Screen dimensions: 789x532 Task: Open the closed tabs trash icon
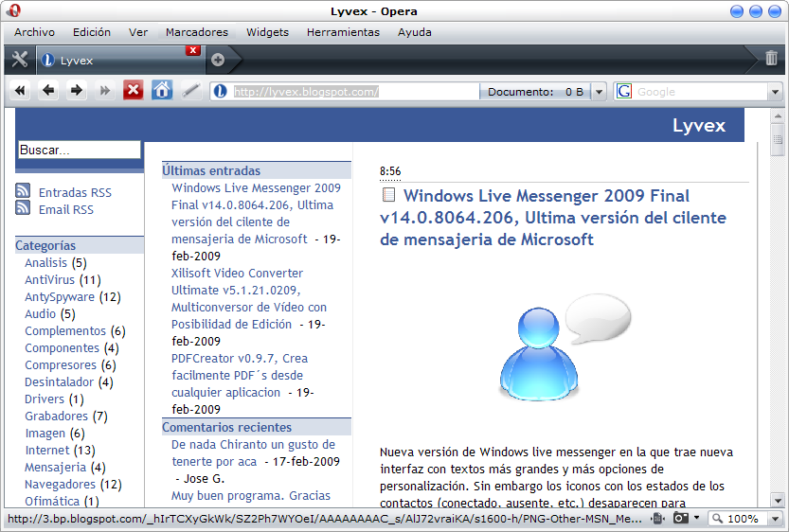click(771, 59)
